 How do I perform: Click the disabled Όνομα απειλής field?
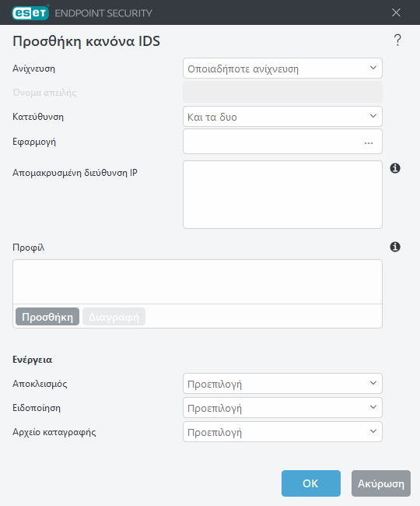pos(282,93)
